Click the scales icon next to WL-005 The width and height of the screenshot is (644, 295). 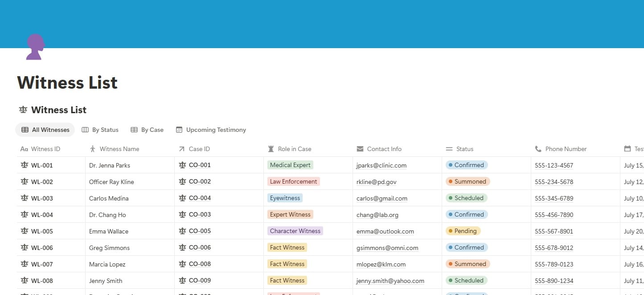coord(25,231)
